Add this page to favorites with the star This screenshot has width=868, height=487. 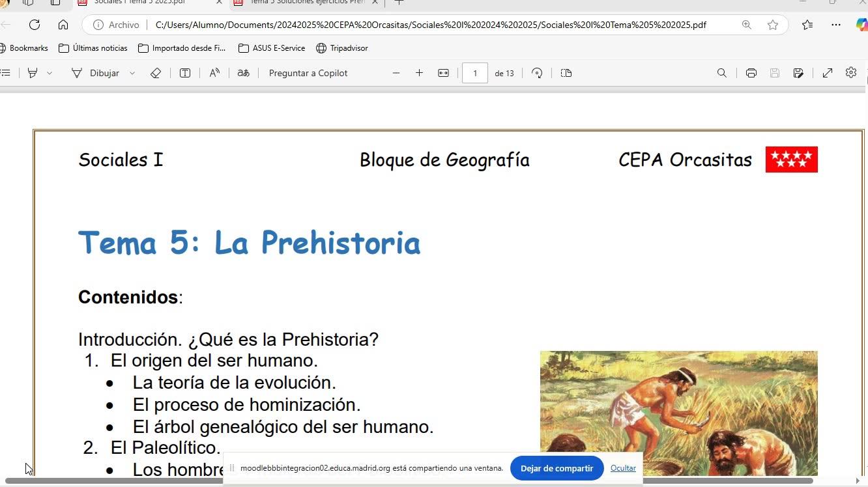773,25
